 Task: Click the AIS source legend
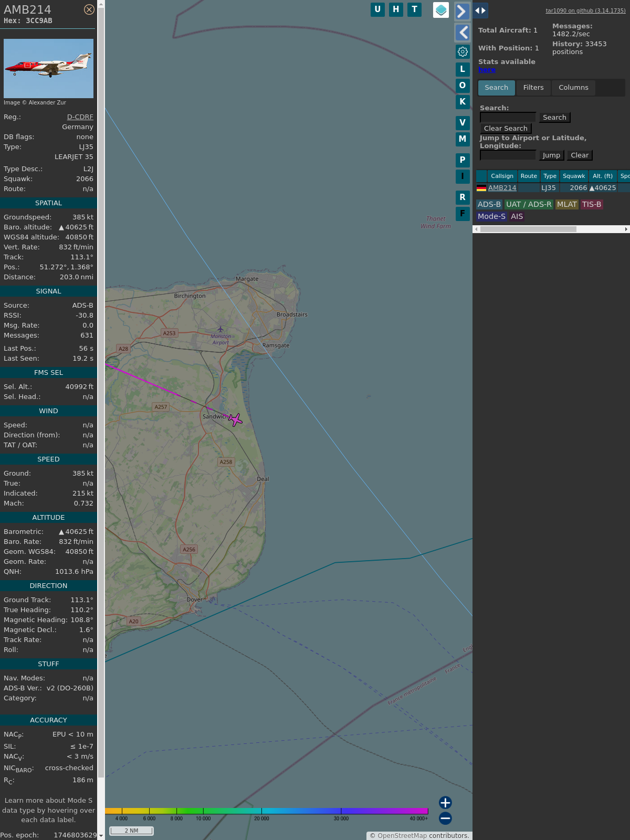(x=517, y=217)
